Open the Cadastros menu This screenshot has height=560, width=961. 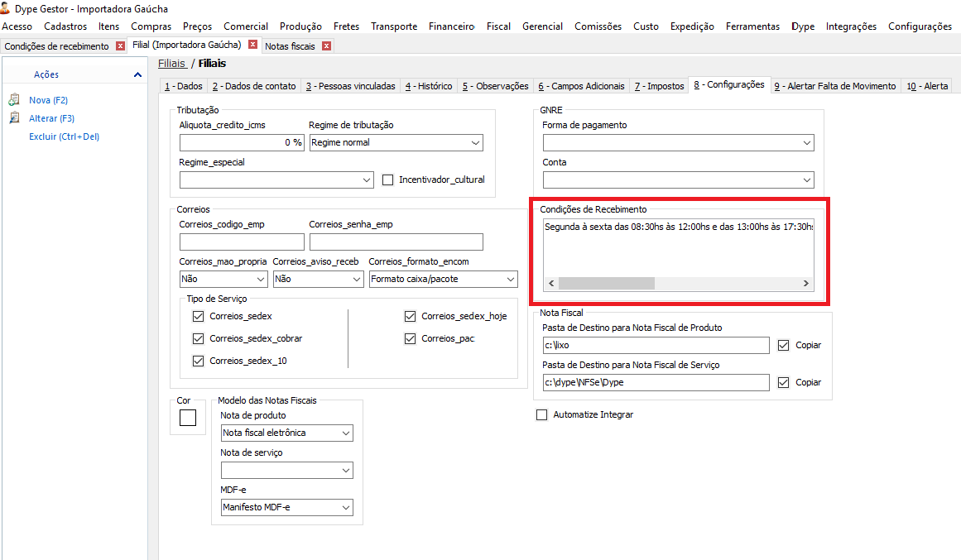coord(65,26)
